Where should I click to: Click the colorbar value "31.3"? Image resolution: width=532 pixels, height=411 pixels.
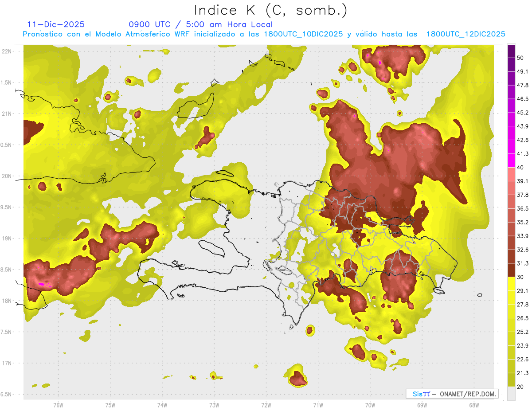(x=523, y=263)
